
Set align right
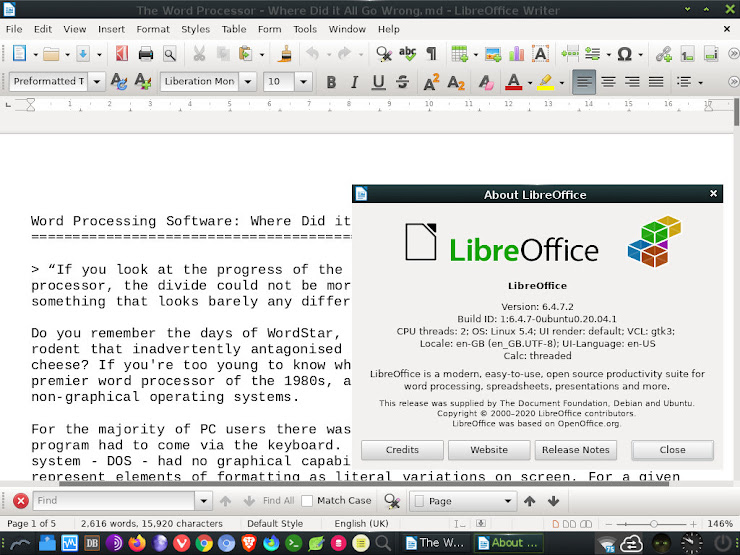point(632,82)
